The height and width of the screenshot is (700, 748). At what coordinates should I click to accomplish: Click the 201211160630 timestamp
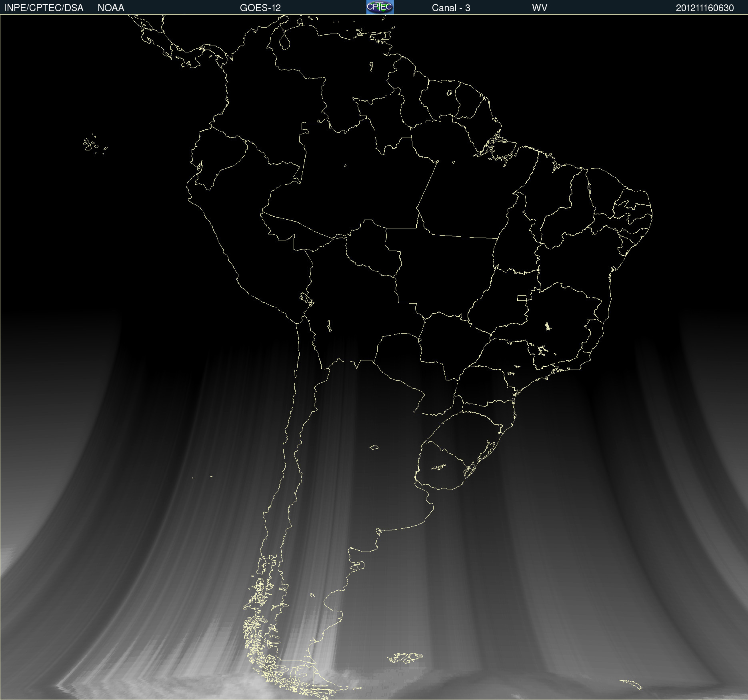[x=705, y=8]
